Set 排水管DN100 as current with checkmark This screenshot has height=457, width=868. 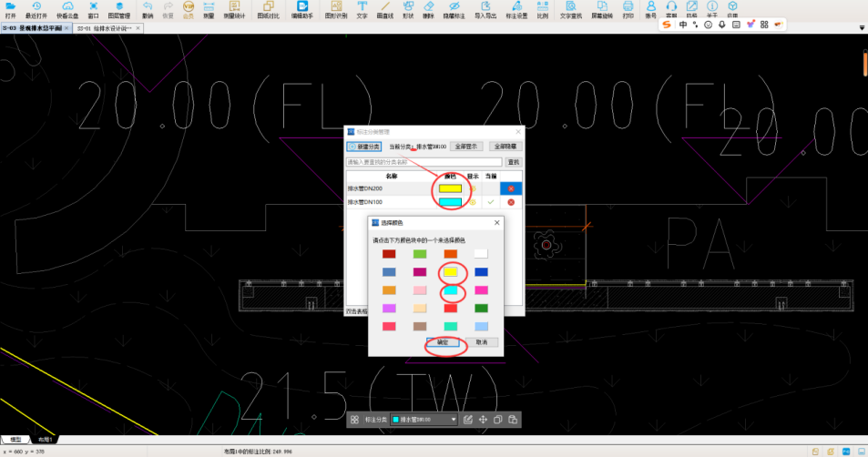491,201
